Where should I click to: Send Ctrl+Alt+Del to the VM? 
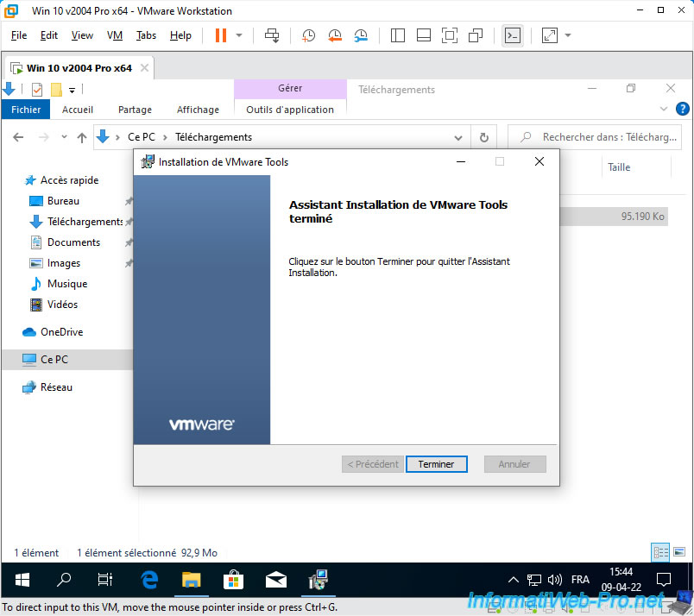tap(272, 35)
